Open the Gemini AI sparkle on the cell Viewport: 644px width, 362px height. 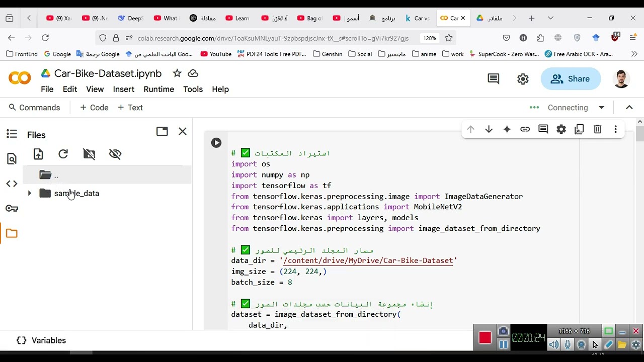point(507,129)
